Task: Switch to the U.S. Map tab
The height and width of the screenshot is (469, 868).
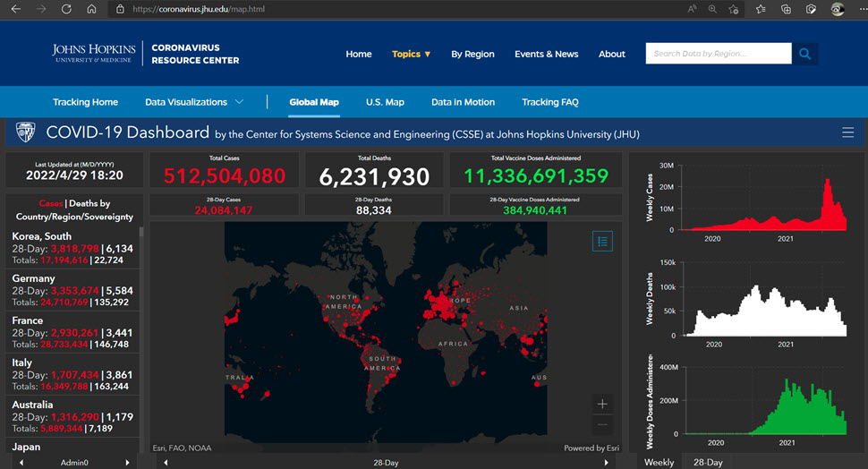Action: click(x=385, y=102)
